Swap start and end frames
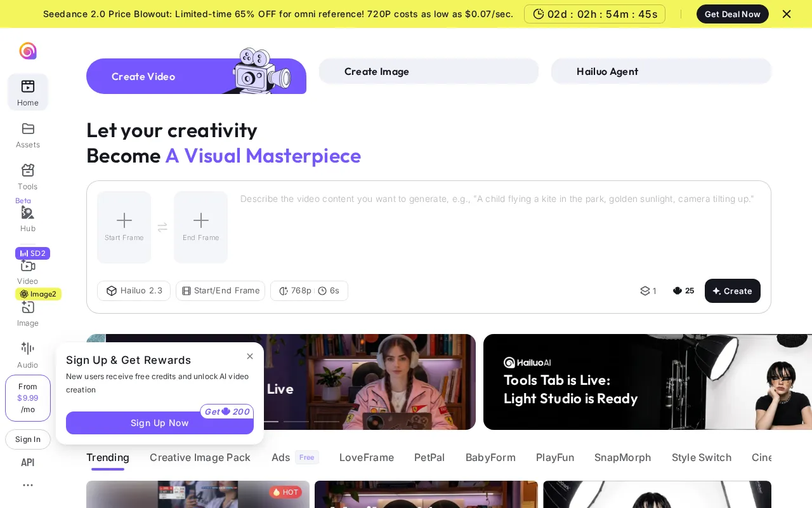The image size is (812, 508). click(162, 227)
